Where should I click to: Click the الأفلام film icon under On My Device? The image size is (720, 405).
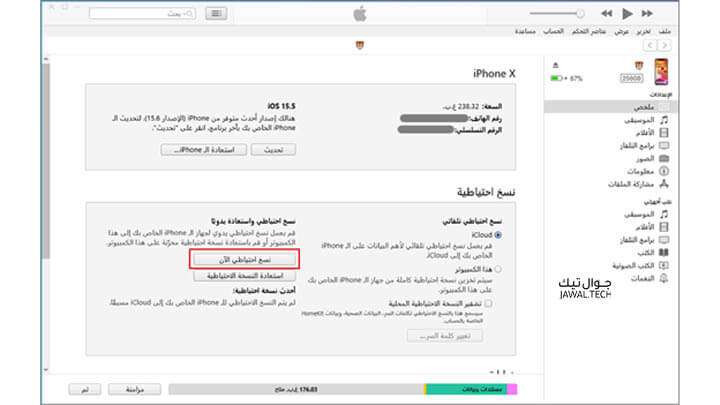(x=664, y=227)
